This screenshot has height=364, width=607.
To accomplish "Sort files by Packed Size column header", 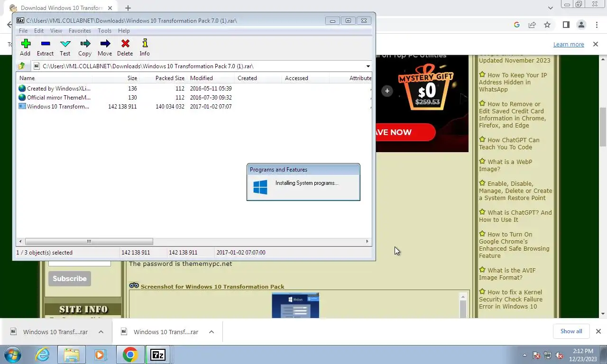I will [163, 78].
